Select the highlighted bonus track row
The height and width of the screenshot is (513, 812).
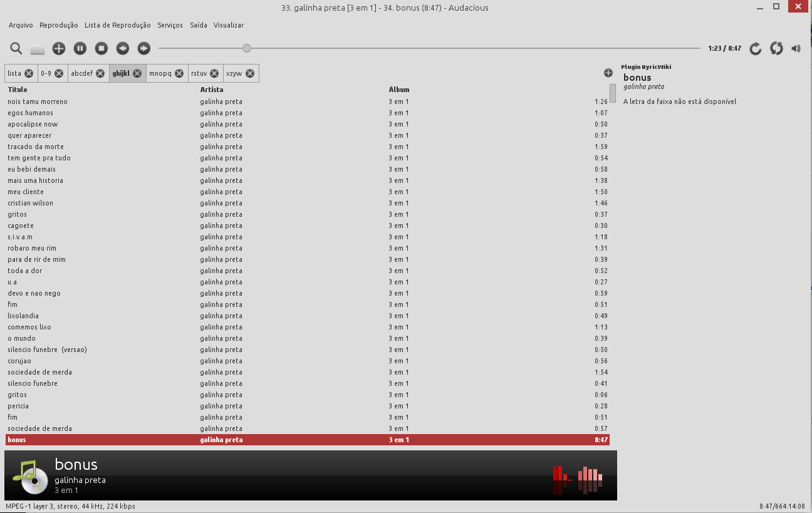307,440
